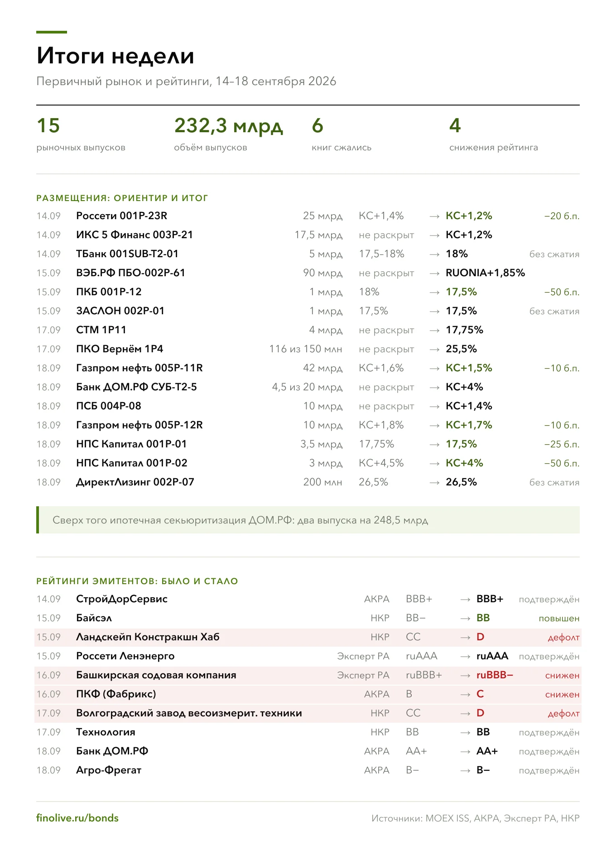The height and width of the screenshot is (845, 616).
Task: Select "Газпром нефть 005P-12R" bond name
Action: coord(140,425)
